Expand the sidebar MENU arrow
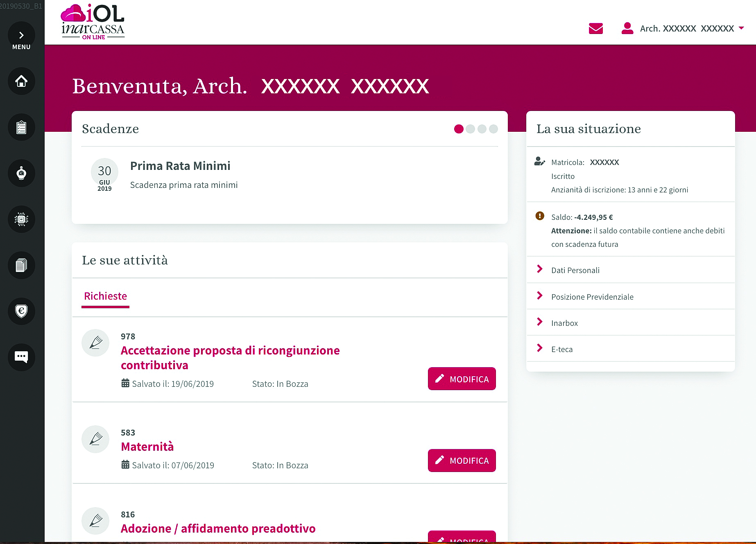Viewport: 756px width, 544px height. tap(21, 35)
